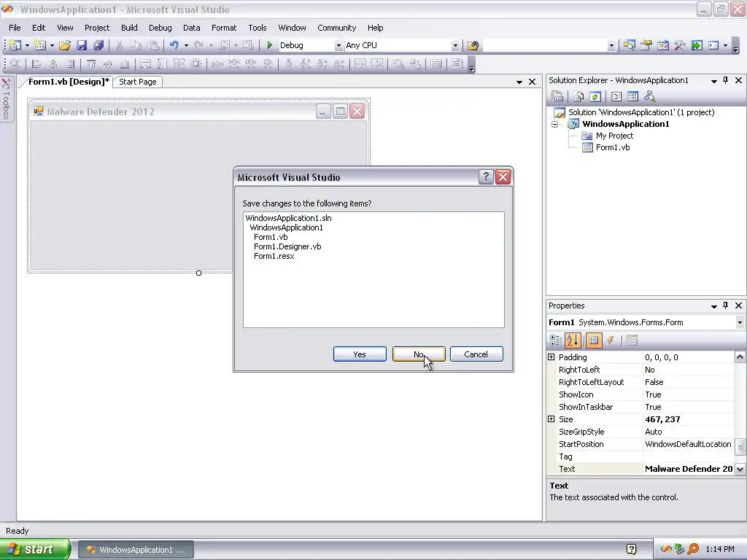Viewport: 747px width, 560px height.
Task: Open the Debug configuration dropdown
Action: click(x=338, y=46)
